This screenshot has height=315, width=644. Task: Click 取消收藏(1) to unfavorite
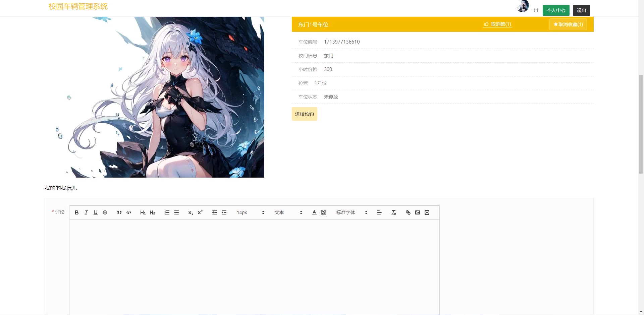pyautogui.click(x=568, y=24)
